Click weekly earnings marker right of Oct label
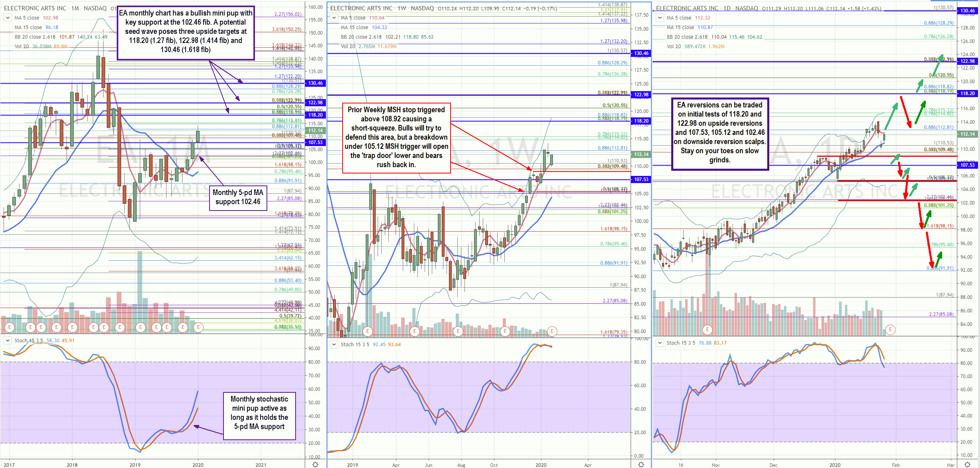 pyautogui.click(x=505, y=331)
